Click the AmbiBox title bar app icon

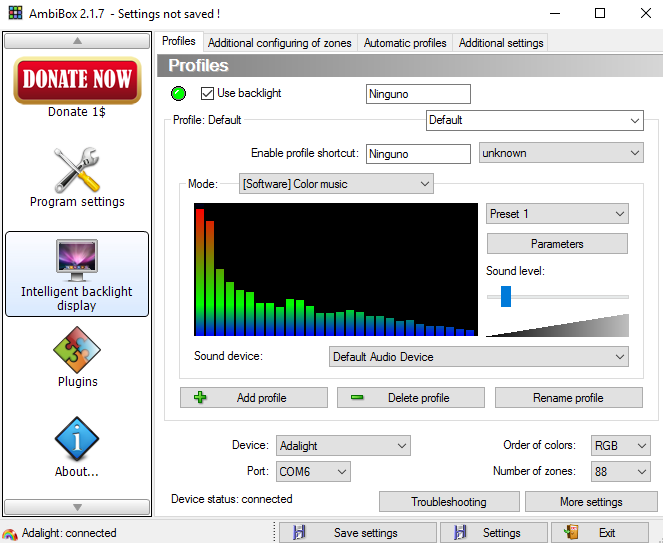(x=14, y=14)
